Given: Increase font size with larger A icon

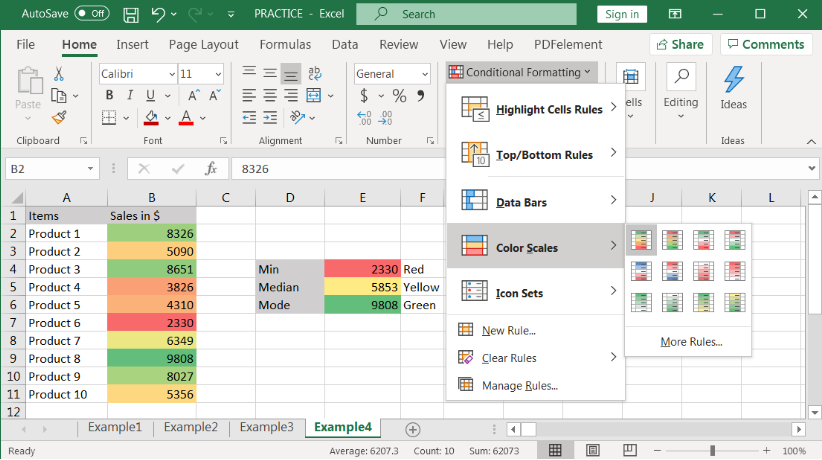Looking at the screenshot, I should pyautogui.click(x=193, y=95).
